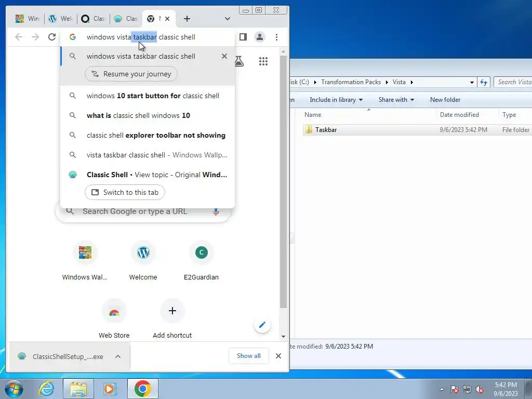The height and width of the screenshot is (399, 532).
Task: Open the Welcome WordPress shortcut
Action: coord(143,262)
